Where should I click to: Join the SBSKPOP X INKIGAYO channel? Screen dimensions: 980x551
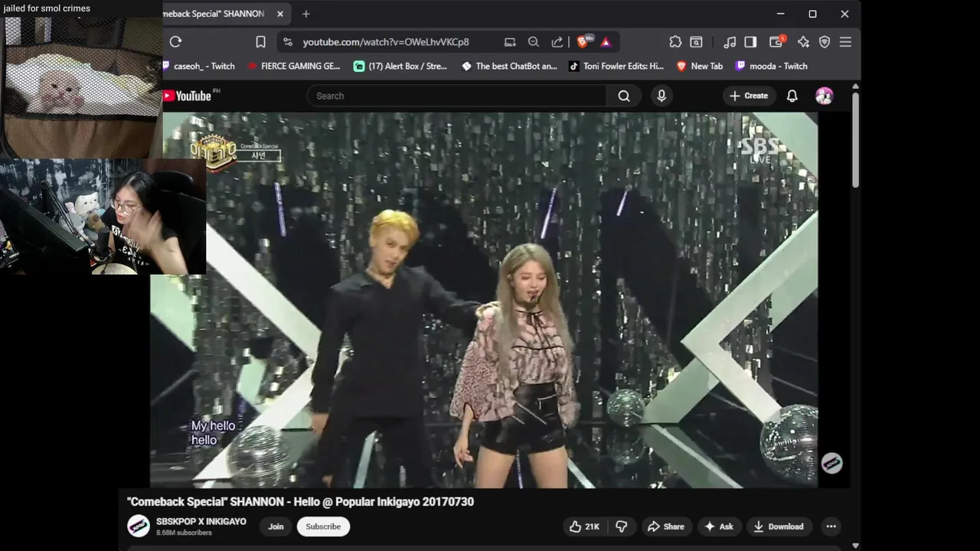point(276,527)
